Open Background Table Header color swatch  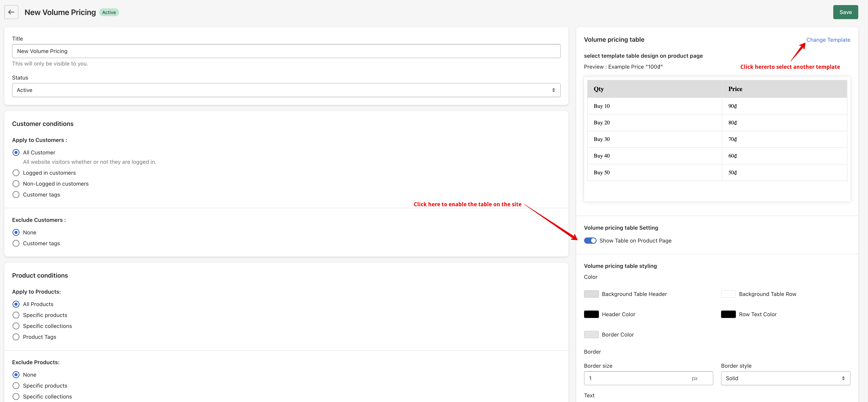(x=591, y=294)
